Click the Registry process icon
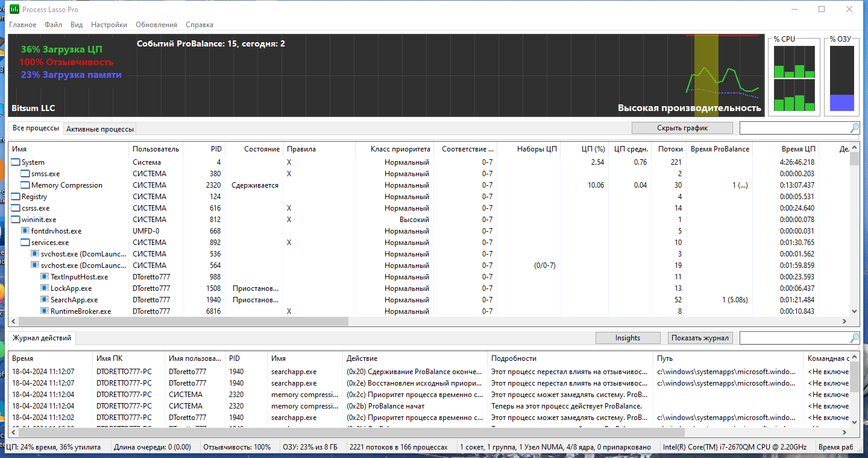The width and height of the screenshot is (868, 458). pyautogui.click(x=16, y=197)
